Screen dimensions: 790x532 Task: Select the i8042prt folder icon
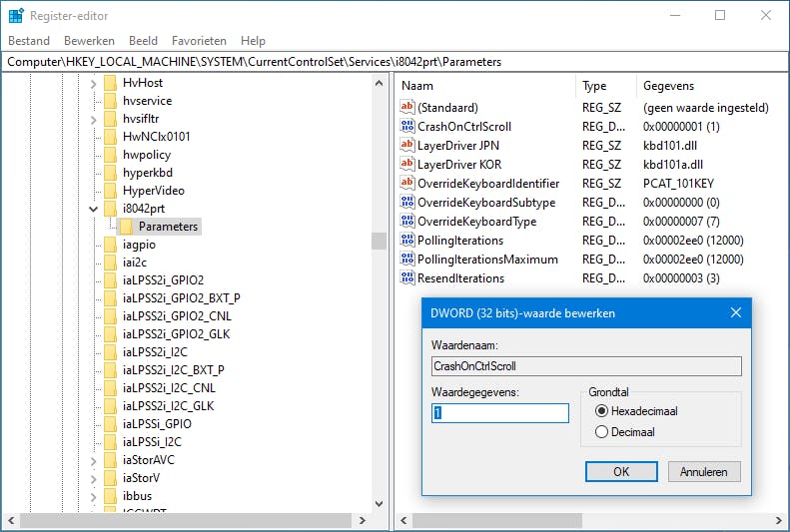coord(110,209)
